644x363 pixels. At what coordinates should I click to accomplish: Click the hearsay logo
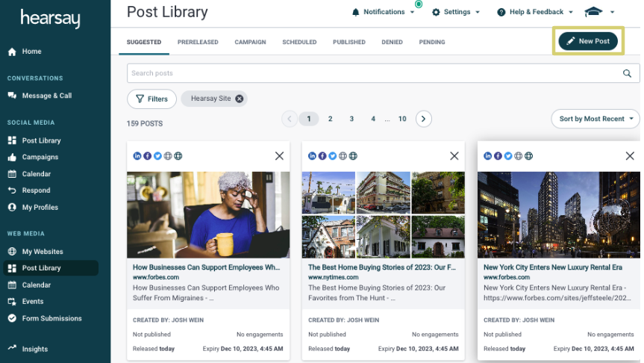(x=51, y=19)
